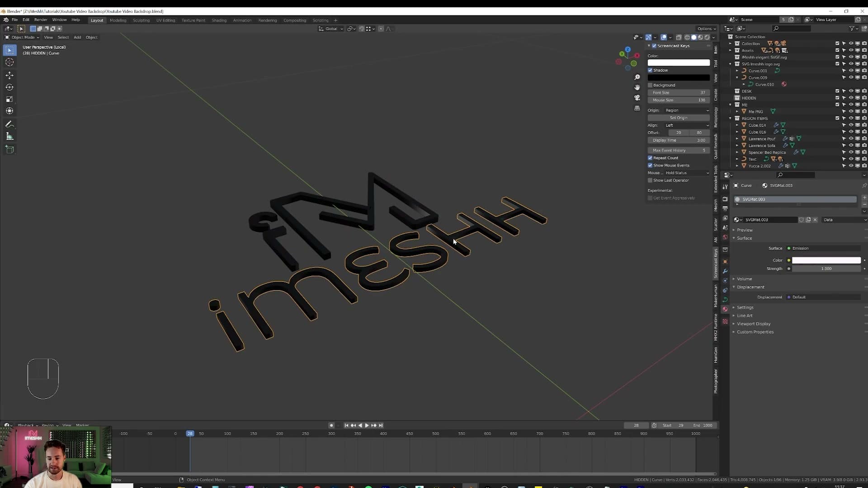
Task: Toggle camera view with the camera icon
Action: 637,98
